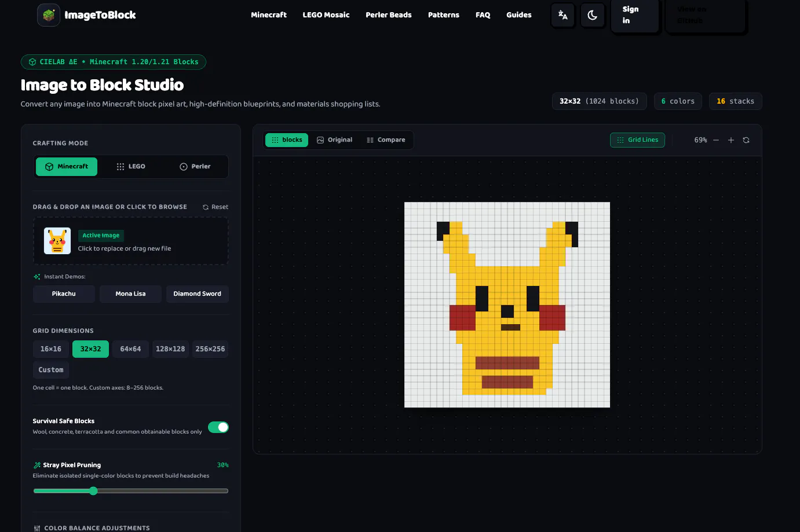Viewport: 800px width, 532px height.
Task: Show the blocks view tab
Action: (x=287, y=140)
